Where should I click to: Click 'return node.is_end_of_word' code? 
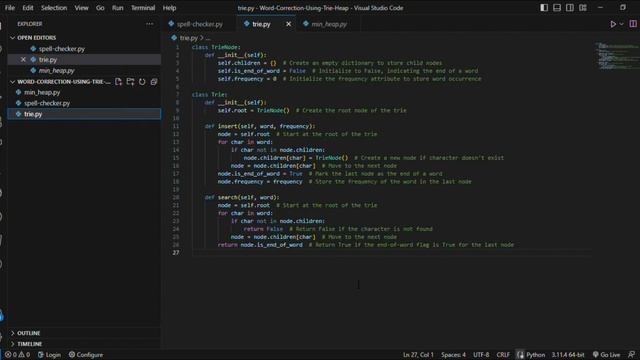pyautogui.click(x=260, y=245)
